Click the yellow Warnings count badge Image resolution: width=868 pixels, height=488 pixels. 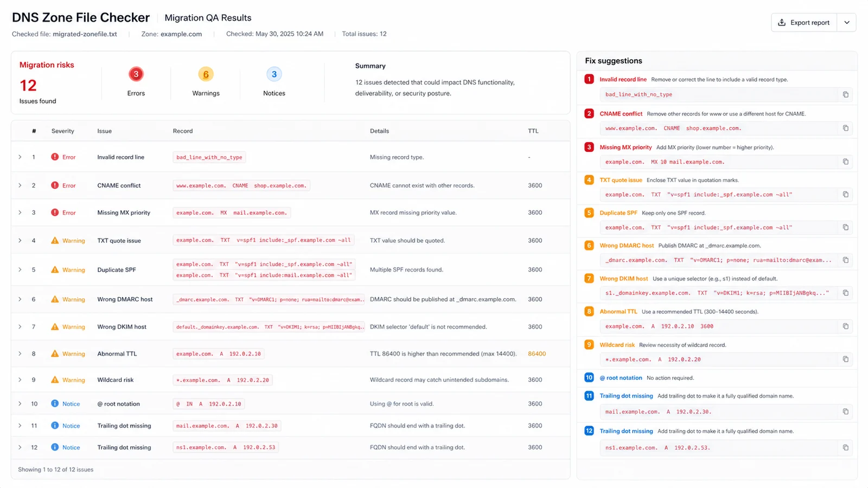(206, 74)
